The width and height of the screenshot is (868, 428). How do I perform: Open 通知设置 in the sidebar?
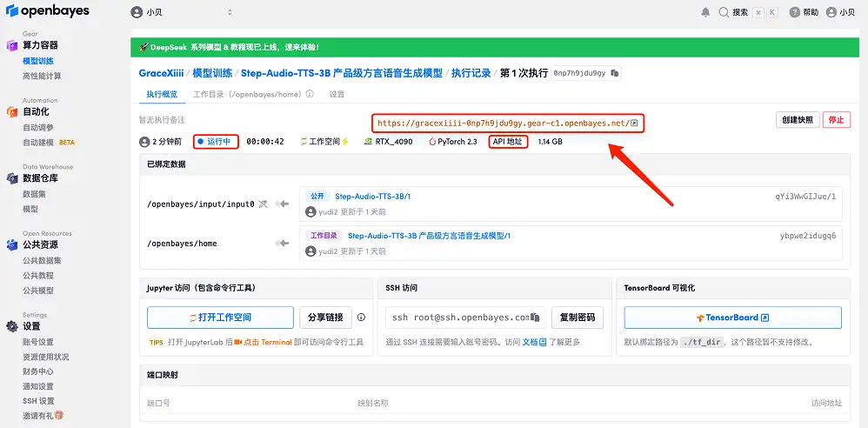38,386
